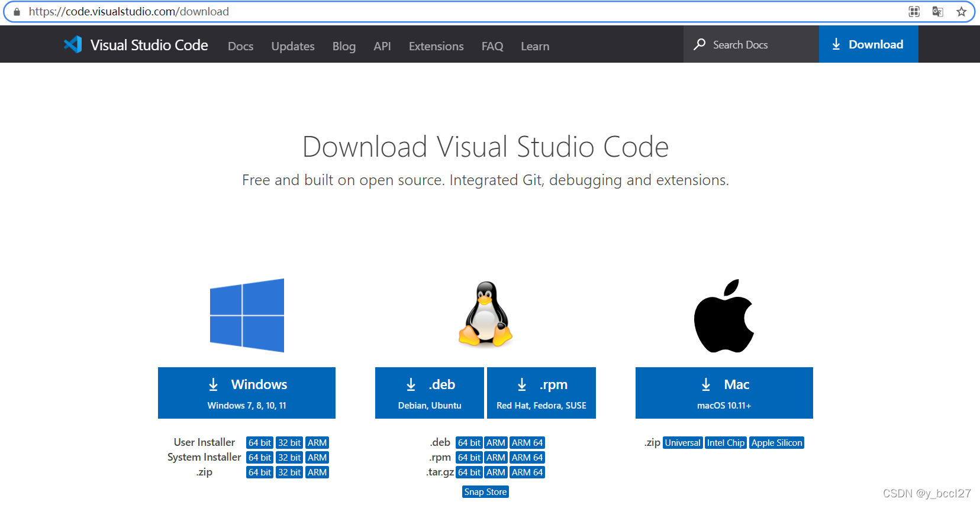Viewport: 980px width, 505px height.
Task: Click the 'User Installer' label
Action: click(x=204, y=442)
